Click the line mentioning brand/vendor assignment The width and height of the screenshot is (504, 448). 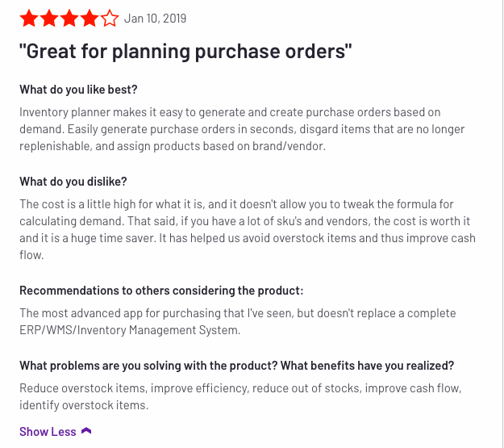[x=173, y=146]
